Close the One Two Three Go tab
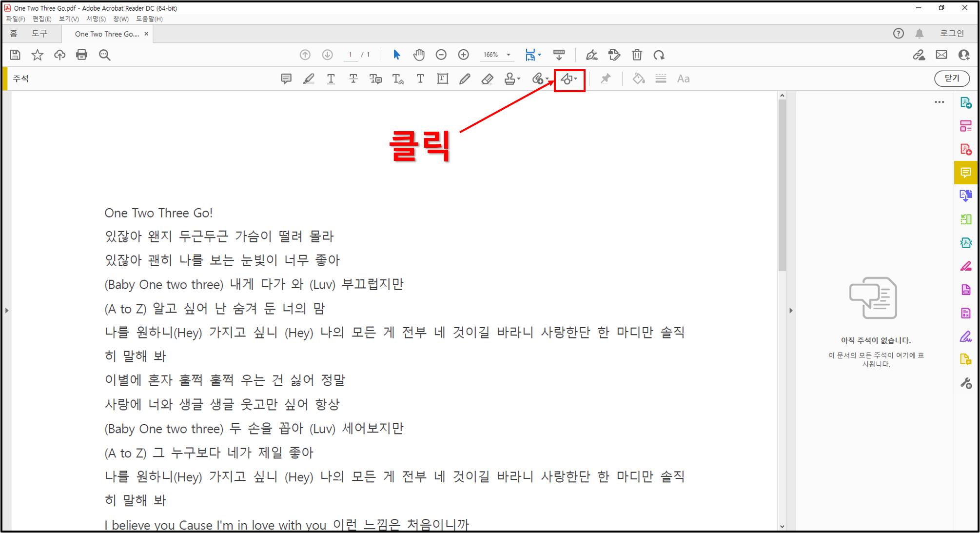 point(146,34)
